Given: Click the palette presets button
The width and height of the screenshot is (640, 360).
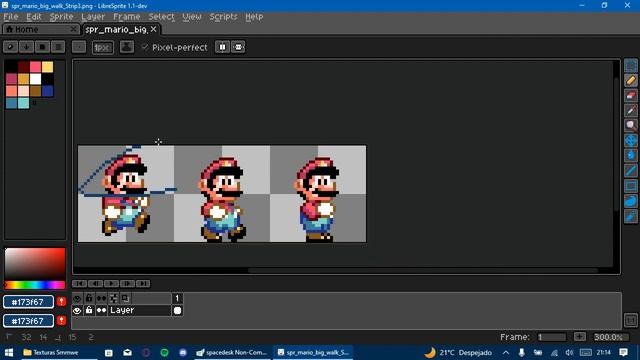Looking at the screenshot, I should click(x=42, y=47).
